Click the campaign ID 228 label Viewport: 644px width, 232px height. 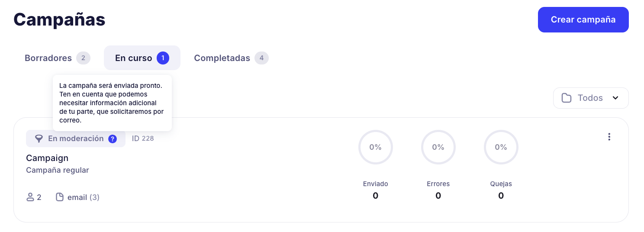tap(143, 139)
